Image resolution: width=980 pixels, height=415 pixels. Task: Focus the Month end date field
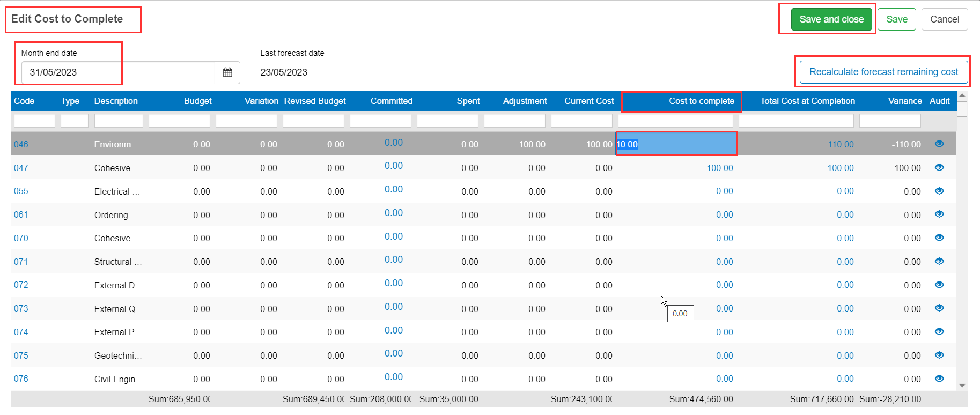point(118,72)
